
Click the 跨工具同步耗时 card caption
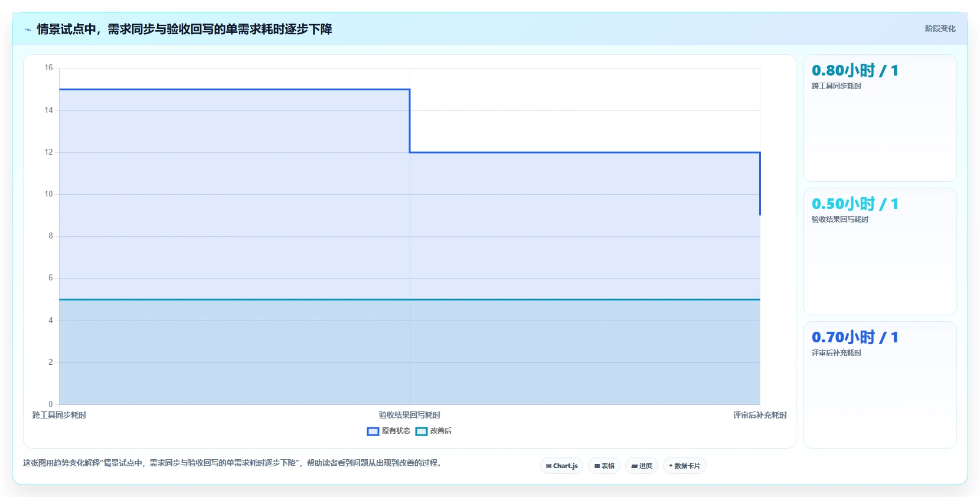click(836, 86)
